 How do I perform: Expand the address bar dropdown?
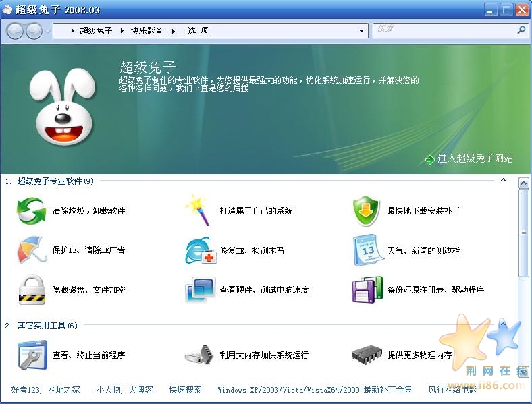[362, 31]
